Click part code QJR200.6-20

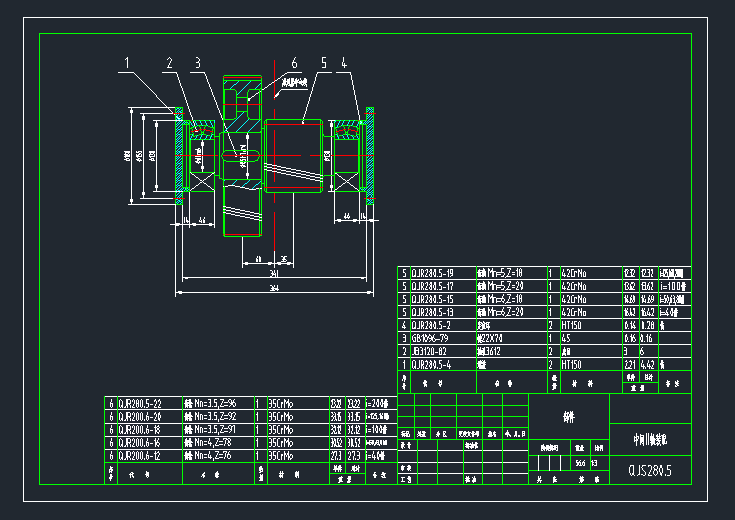[x=139, y=417]
